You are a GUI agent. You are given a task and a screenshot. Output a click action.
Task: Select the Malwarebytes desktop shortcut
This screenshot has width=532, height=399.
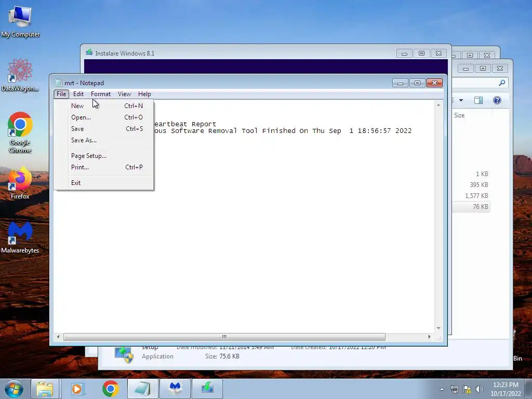click(20, 237)
